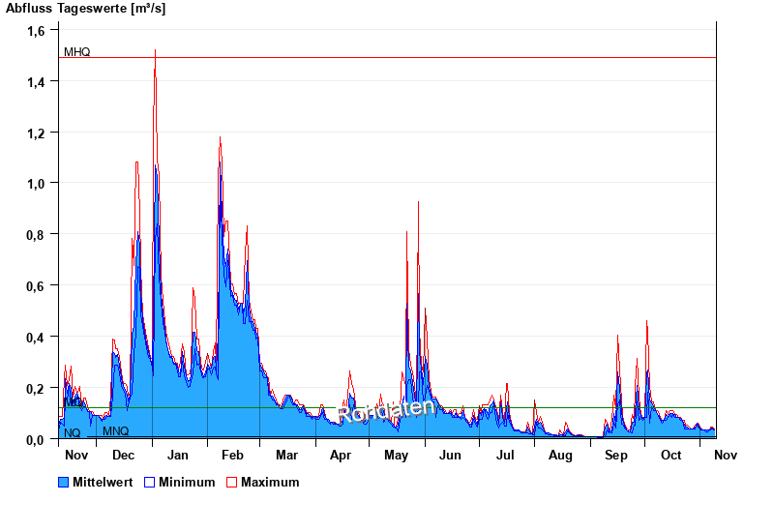Select the Feb month axis label
The image size is (774, 532).
[232, 455]
